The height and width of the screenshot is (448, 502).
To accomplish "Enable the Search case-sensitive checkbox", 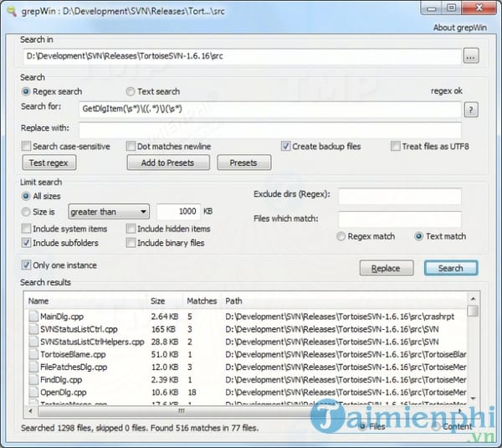I will click(x=27, y=147).
